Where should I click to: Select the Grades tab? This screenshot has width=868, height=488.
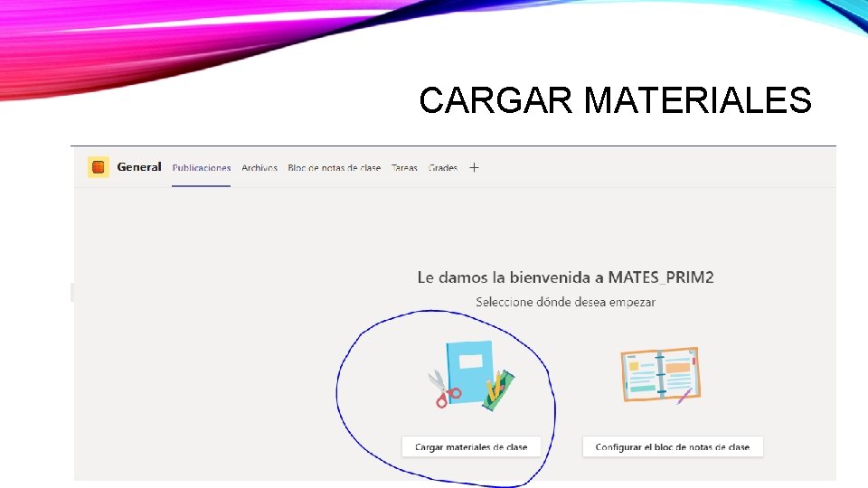click(443, 168)
